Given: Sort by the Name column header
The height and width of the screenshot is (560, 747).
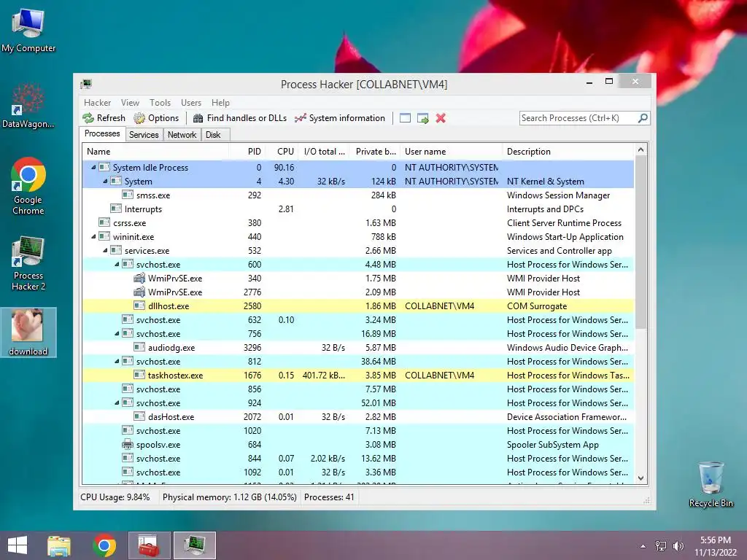Looking at the screenshot, I should pyautogui.click(x=155, y=152).
